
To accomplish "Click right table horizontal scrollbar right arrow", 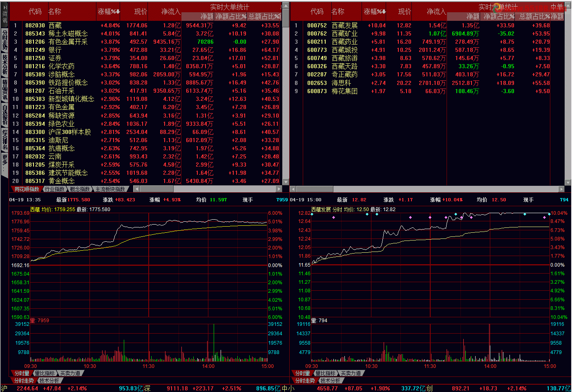I will point(561,189).
